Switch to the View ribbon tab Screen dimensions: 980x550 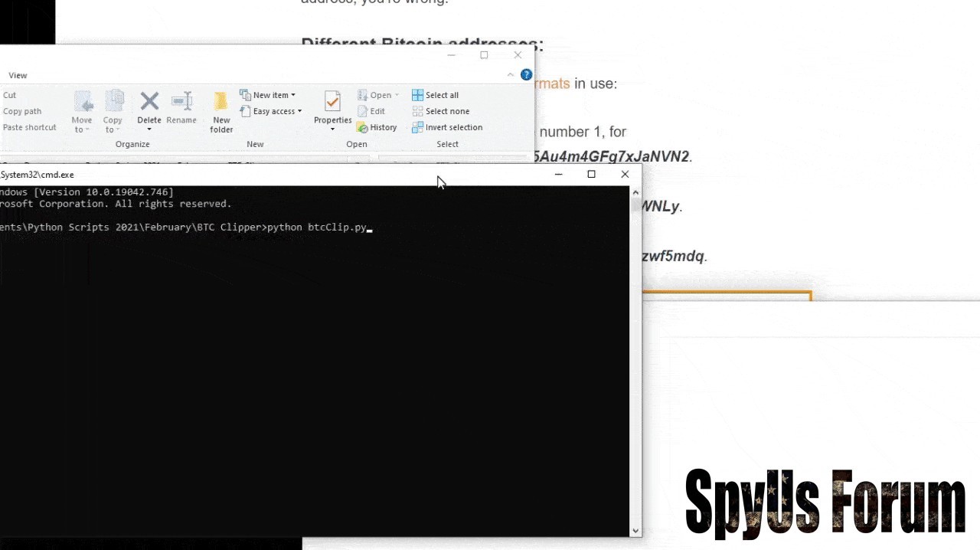pyautogui.click(x=18, y=75)
